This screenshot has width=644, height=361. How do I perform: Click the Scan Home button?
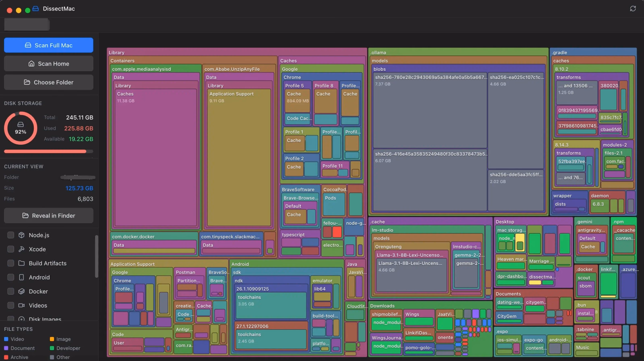click(x=49, y=64)
